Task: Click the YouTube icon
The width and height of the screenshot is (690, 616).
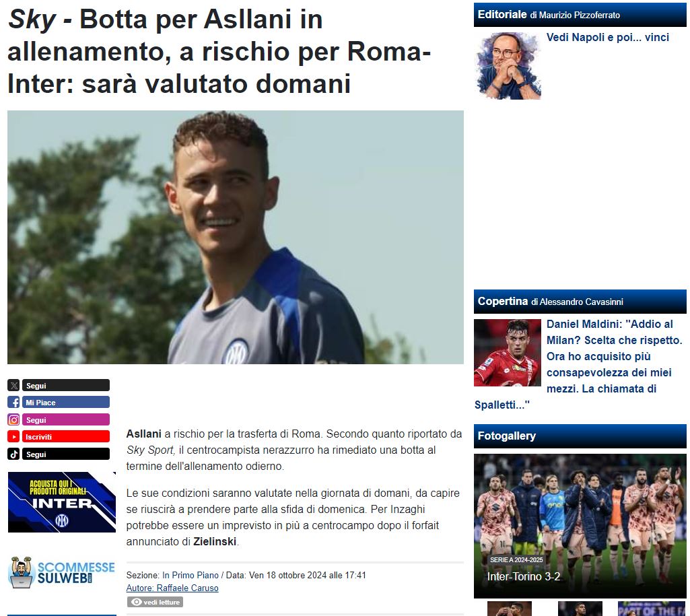Action: [x=13, y=436]
